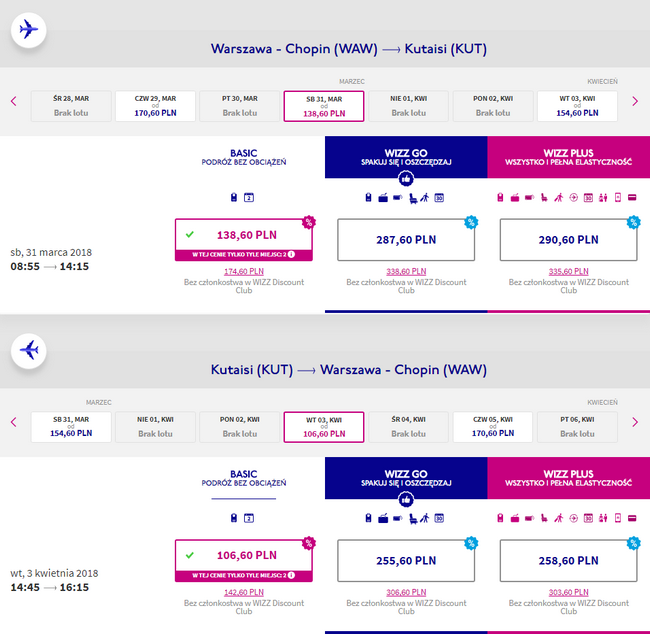Open the 174,60 PLN non-member price link
650x634 pixels.
point(244,272)
